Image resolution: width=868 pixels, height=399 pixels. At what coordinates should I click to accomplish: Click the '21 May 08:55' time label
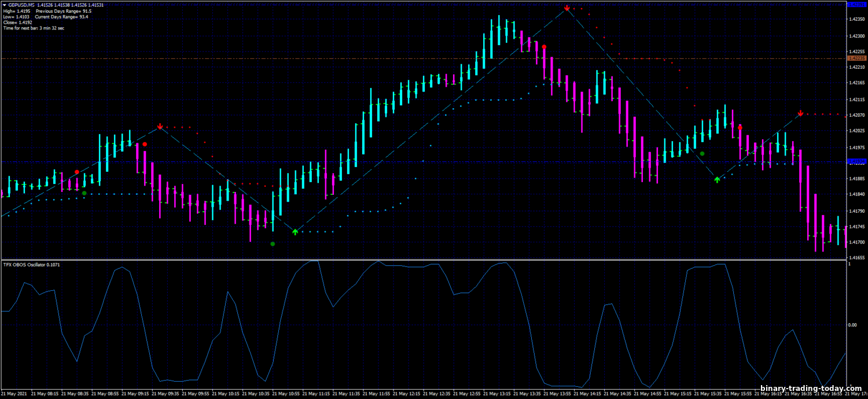click(105, 394)
